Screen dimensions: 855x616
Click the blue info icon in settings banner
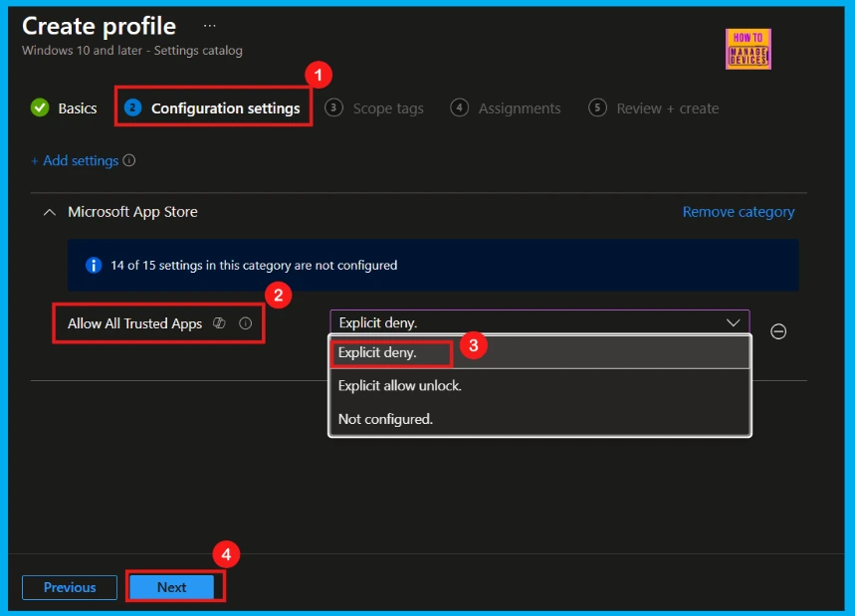94,265
